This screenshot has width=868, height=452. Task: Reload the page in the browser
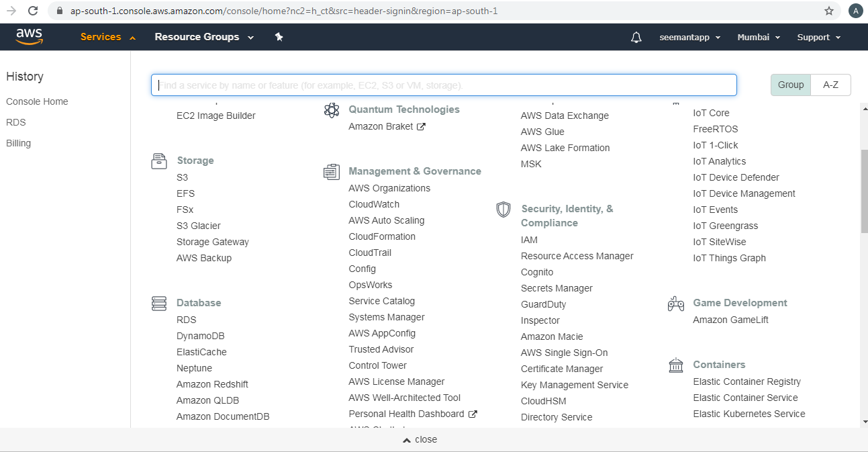33,11
